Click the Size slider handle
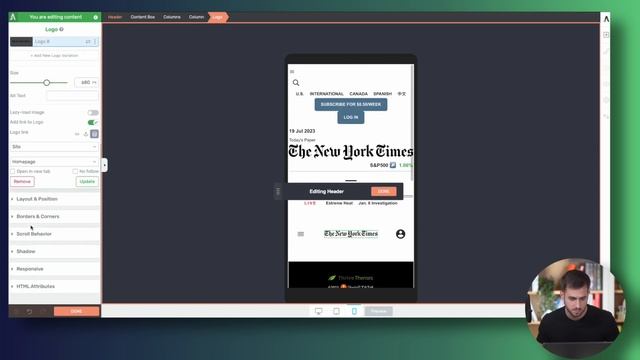Image resolution: width=640 pixels, height=360 pixels. tap(47, 83)
